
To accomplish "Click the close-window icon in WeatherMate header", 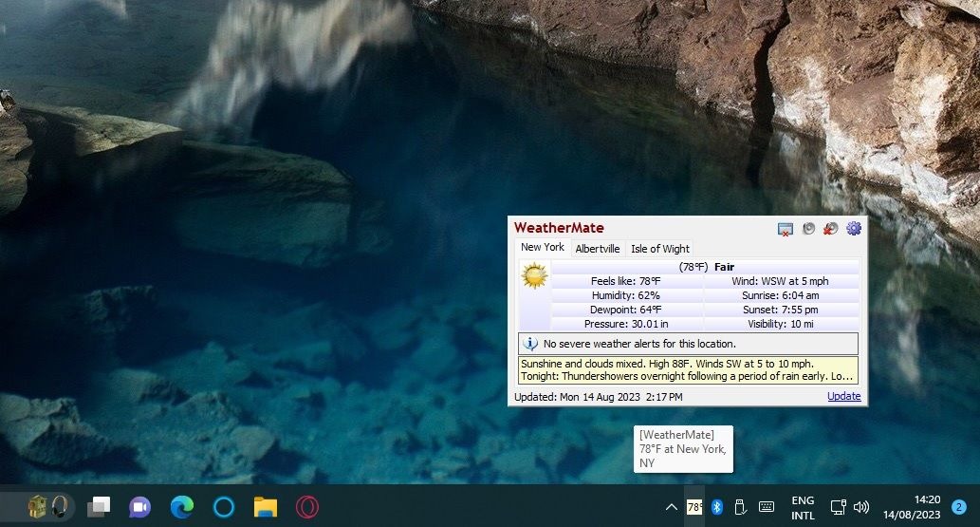I will (x=785, y=229).
